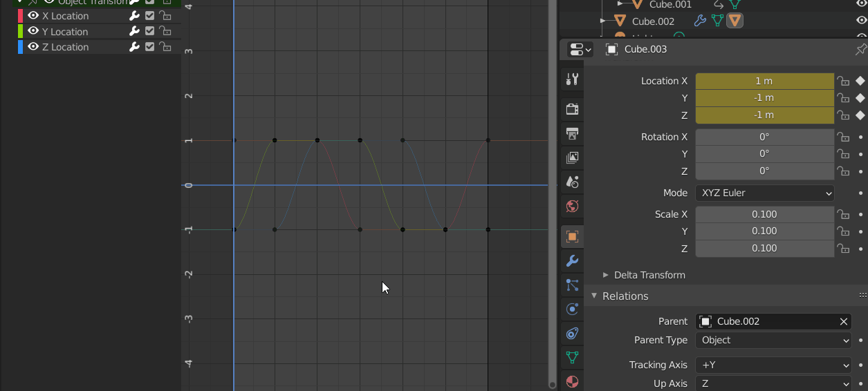Click the wrench modifier icon on X Location
The width and height of the screenshot is (868, 391).
[x=134, y=16]
